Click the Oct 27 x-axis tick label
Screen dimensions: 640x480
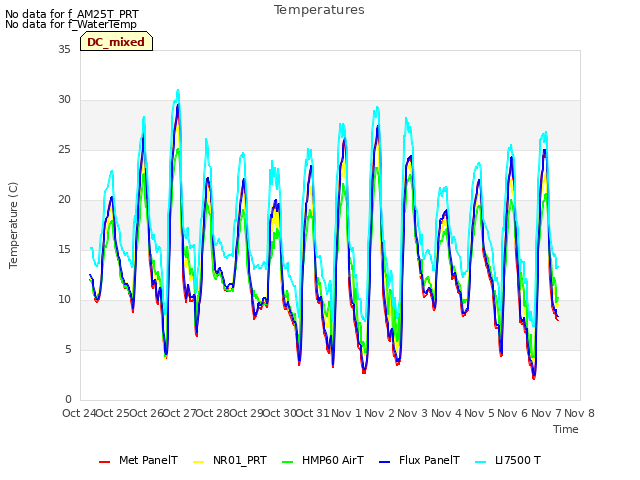tap(180, 413)
